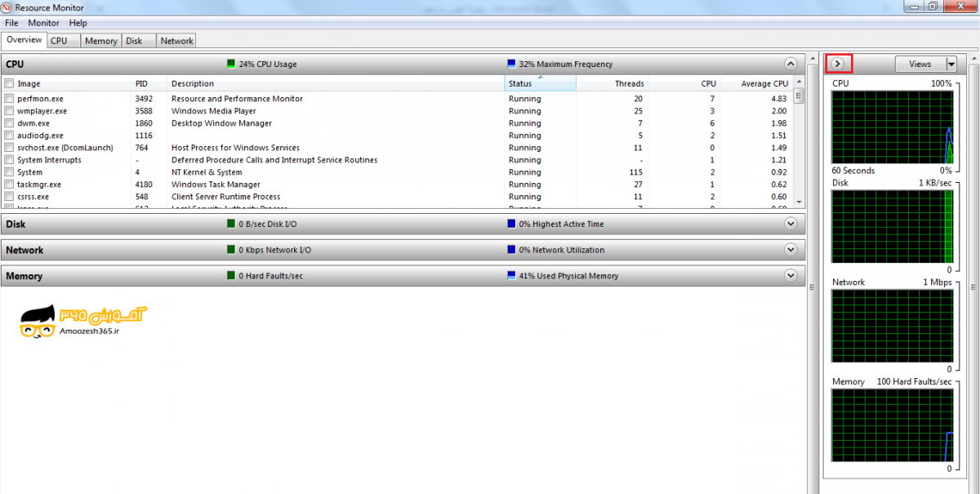The height and width of the screenshot is (494, 980).
Task: Click the green Network I/O indicator icon
Action: 230,250
